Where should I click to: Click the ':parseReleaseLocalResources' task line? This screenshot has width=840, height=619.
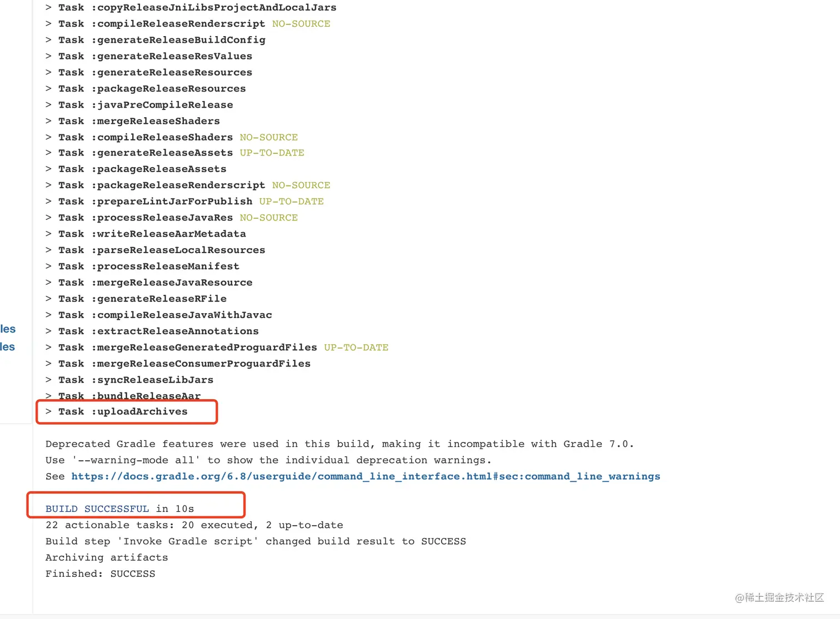pos(156,250)
